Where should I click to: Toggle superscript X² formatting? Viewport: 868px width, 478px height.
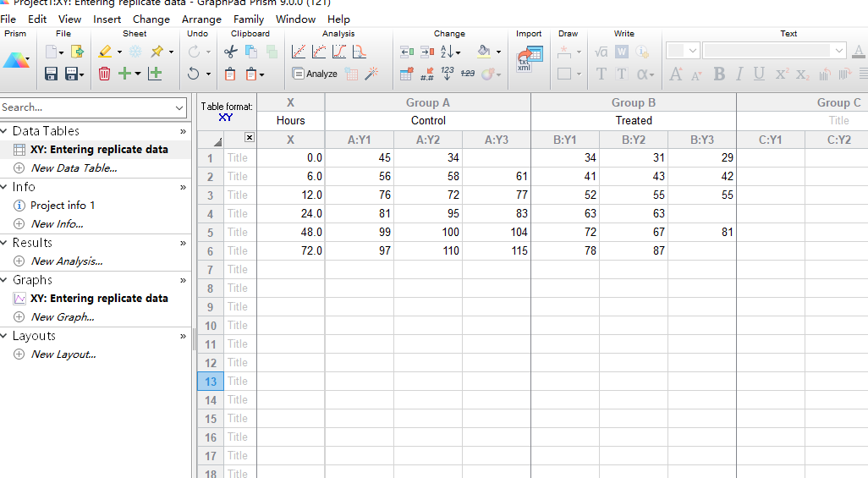click(x=781, y=74)
